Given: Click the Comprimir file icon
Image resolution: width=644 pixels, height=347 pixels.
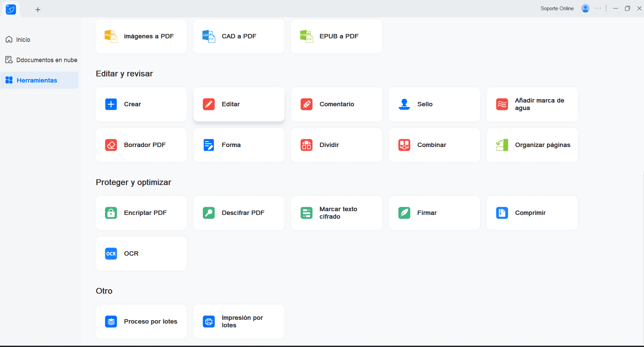Looking at the screenshot, I should click(502, 213).
